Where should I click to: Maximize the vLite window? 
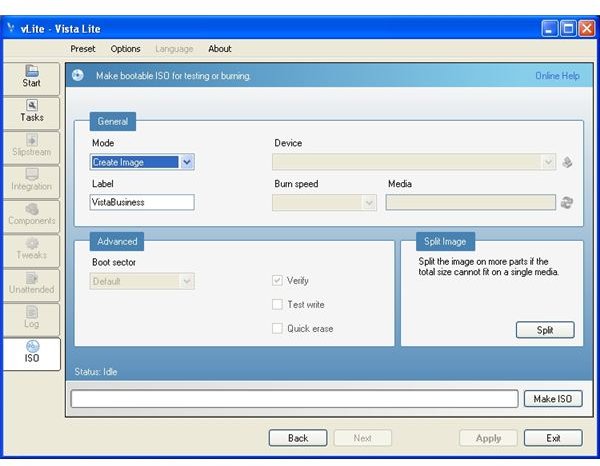568,28
